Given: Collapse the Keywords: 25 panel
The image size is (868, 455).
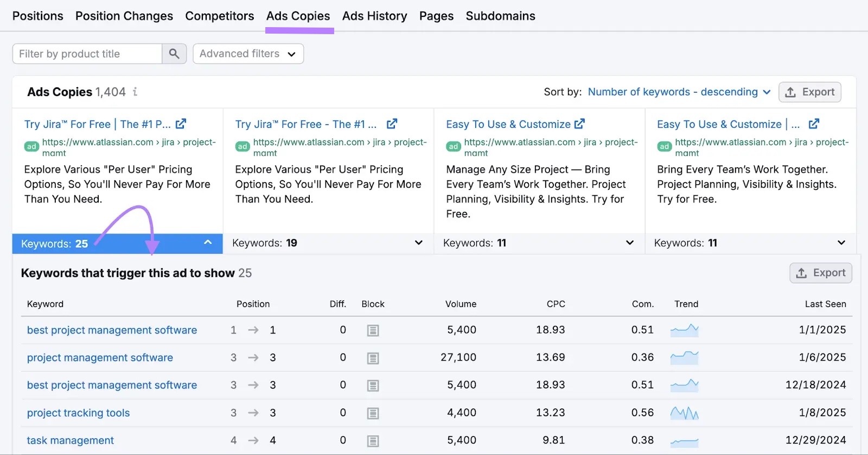Looking at the screenshot, I should tap(207, 243).
